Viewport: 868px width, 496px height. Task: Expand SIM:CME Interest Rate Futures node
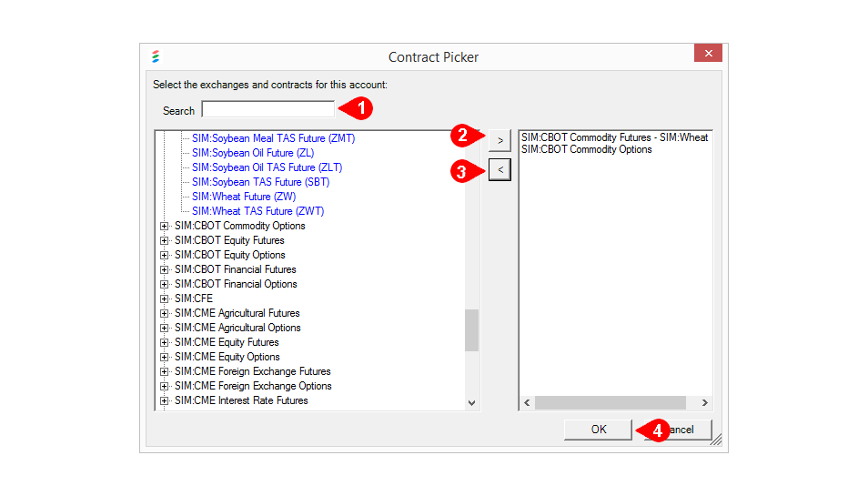pyautogui.click(x=165, y=400)
